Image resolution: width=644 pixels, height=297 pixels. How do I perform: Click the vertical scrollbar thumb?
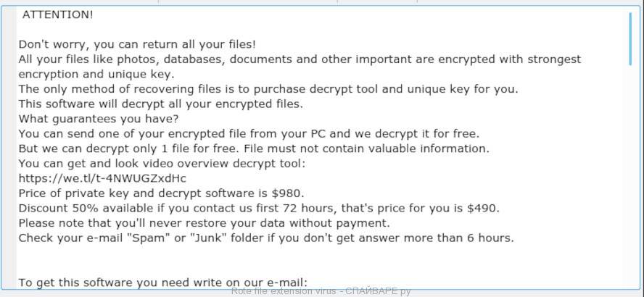click(630, 39)
